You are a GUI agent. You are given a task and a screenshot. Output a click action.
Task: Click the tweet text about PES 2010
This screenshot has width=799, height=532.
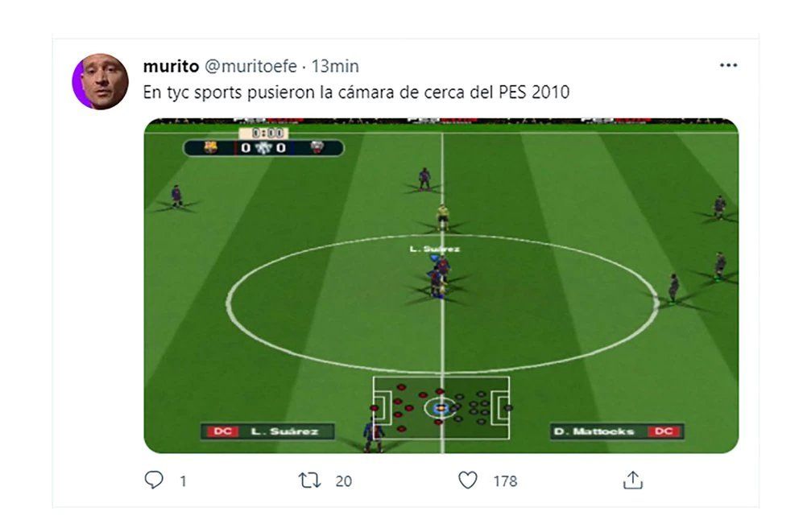356,92
